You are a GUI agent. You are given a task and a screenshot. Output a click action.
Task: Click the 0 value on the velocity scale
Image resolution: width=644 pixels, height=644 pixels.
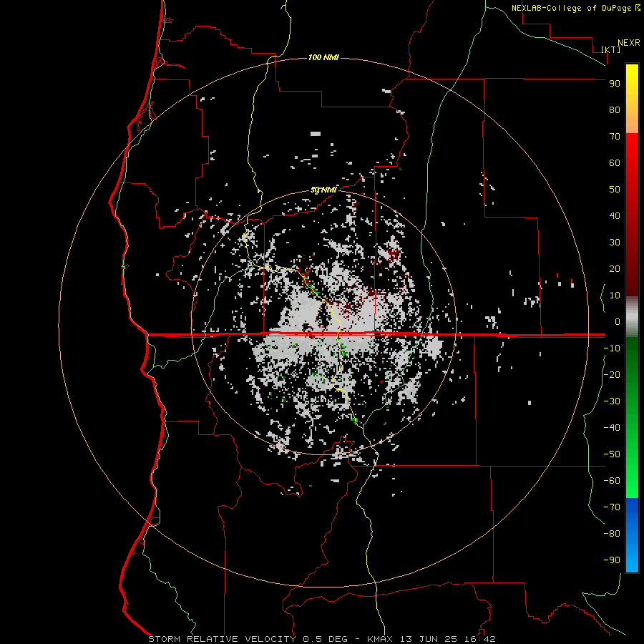pos(618,321)
